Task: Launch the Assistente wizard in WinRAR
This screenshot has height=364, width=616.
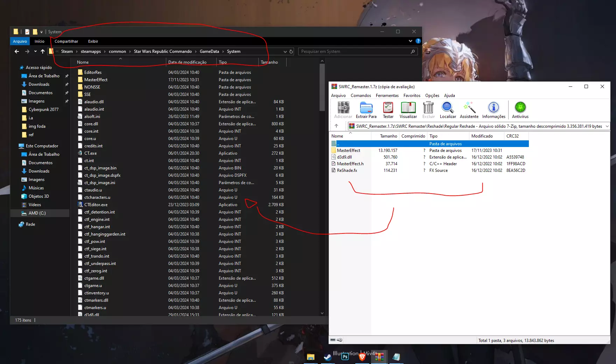Action: coord(469,110)
